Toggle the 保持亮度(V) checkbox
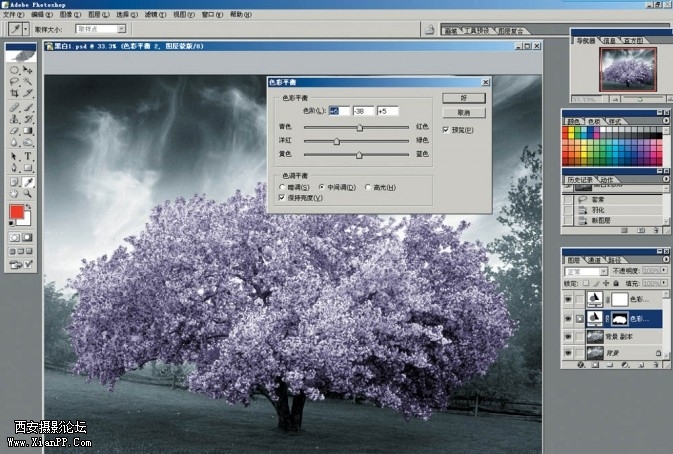The image size is (673, 454). [x=283, y=198]
